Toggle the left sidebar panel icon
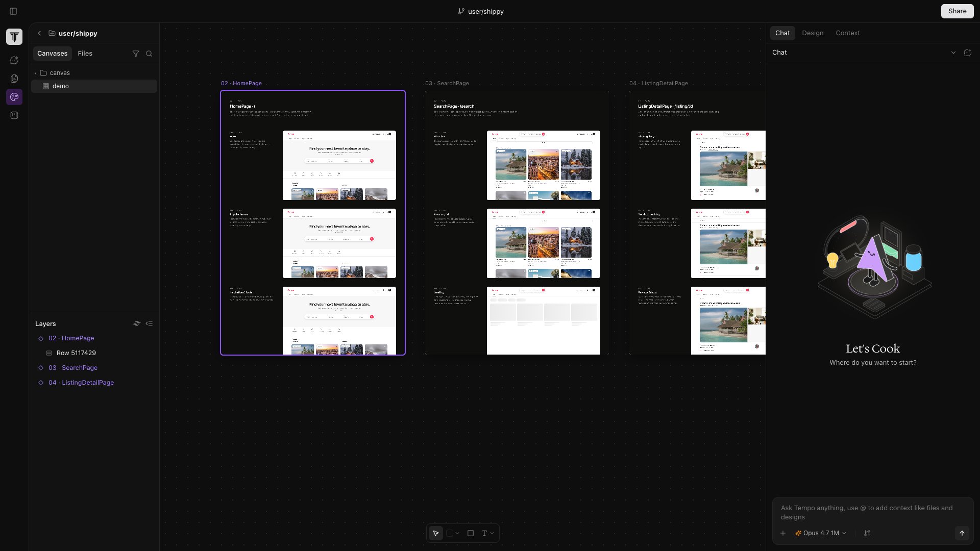 coord(13,11)
